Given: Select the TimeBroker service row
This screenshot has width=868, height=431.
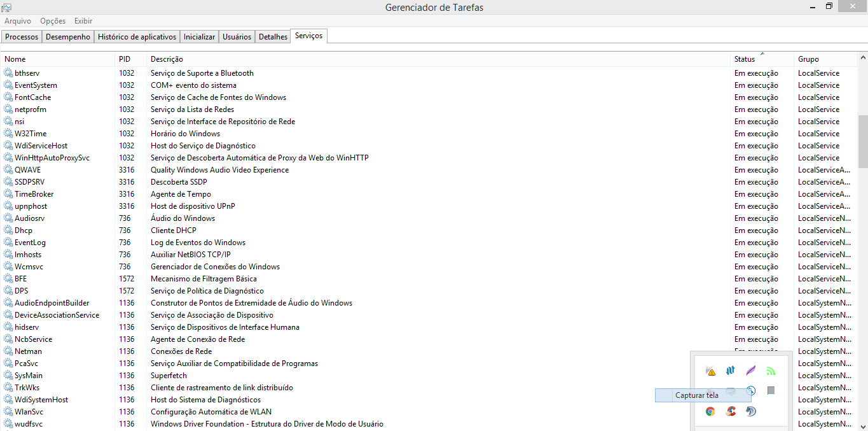Looking at the screenshot, I should [x=429, y=194].
